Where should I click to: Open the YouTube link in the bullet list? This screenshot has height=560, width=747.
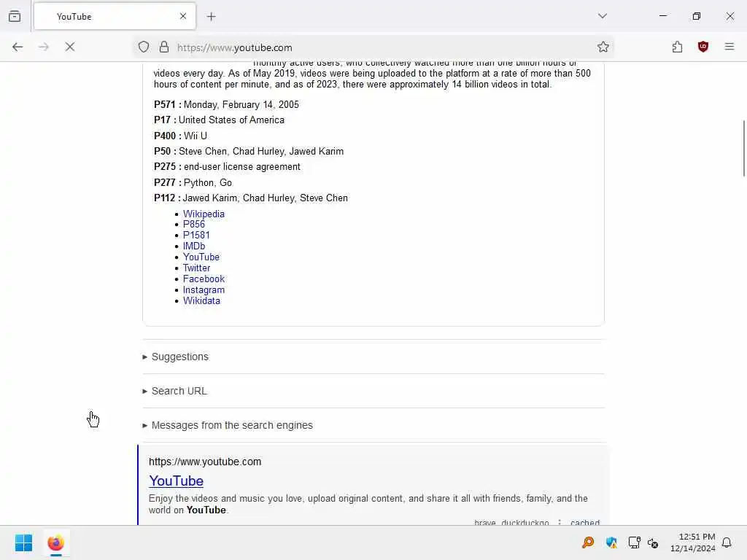pyautogui.click(x=201, y=257)
